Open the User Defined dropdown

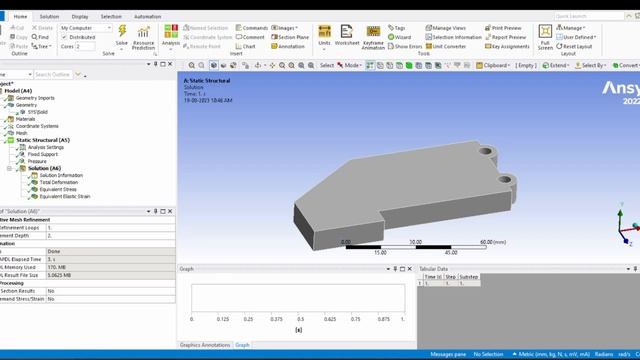coord(576,37)
